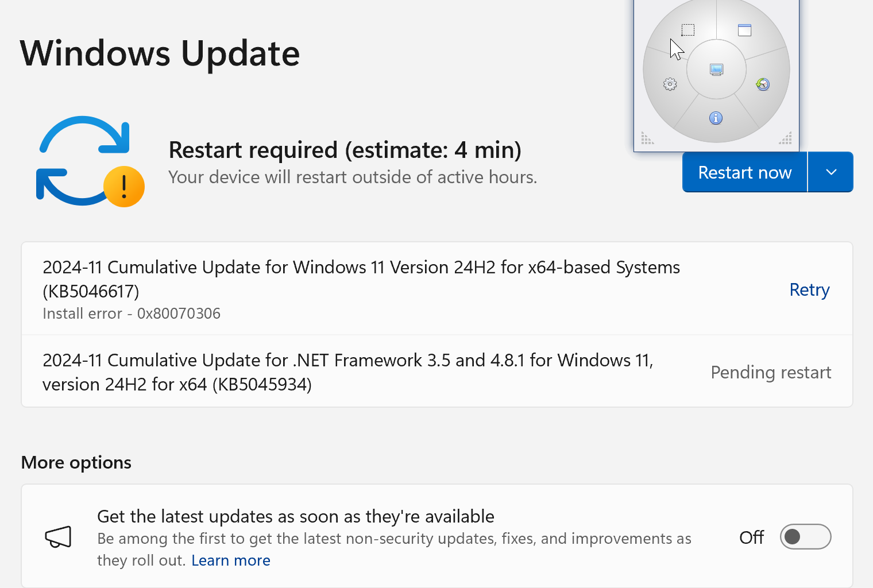
Task: Click the Windows Update sync warning icon
Action: [90, 161]
